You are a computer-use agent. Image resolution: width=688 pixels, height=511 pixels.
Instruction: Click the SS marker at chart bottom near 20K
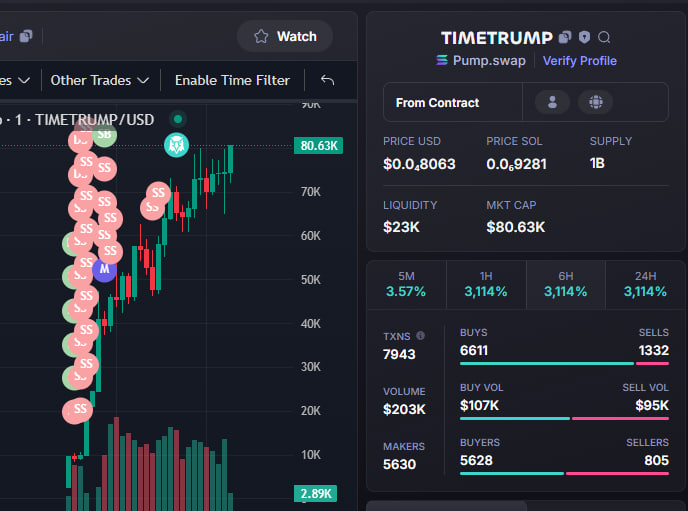tap(80, 409)
